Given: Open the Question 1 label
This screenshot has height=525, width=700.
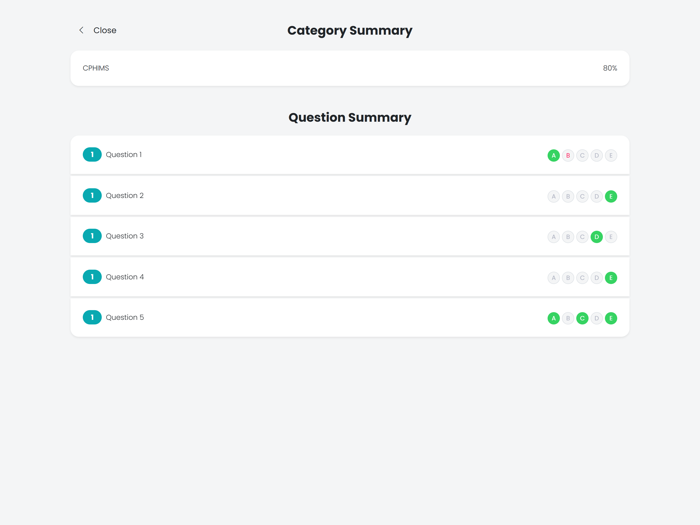Looking at the screenshot, I should 124,154.
